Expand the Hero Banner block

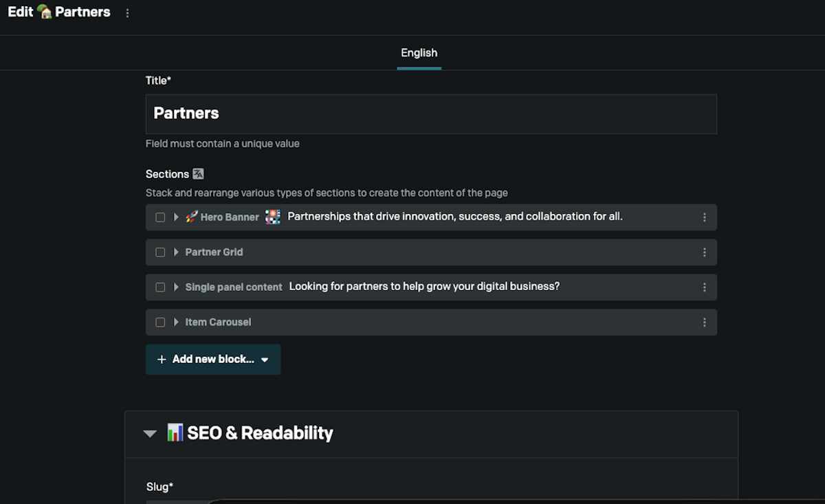[x=176, y=217]
